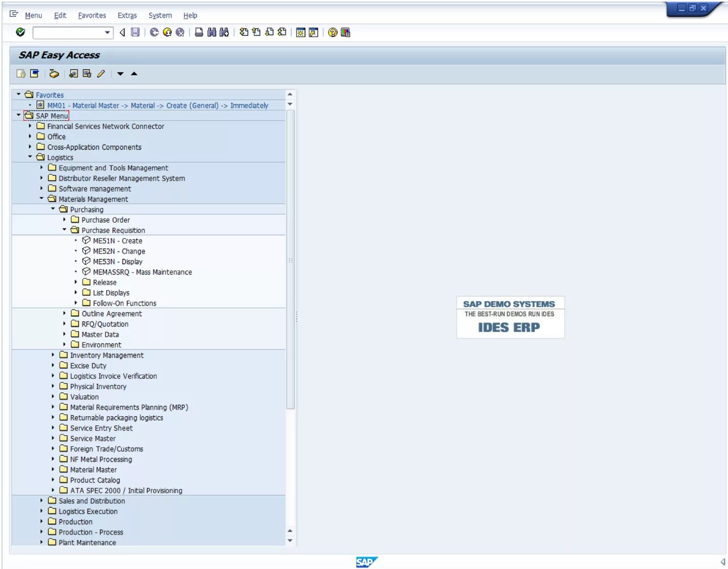Viewport: 728px width, 569px height.
Task: Expand the Office folder
Action: tap(30, 136)
